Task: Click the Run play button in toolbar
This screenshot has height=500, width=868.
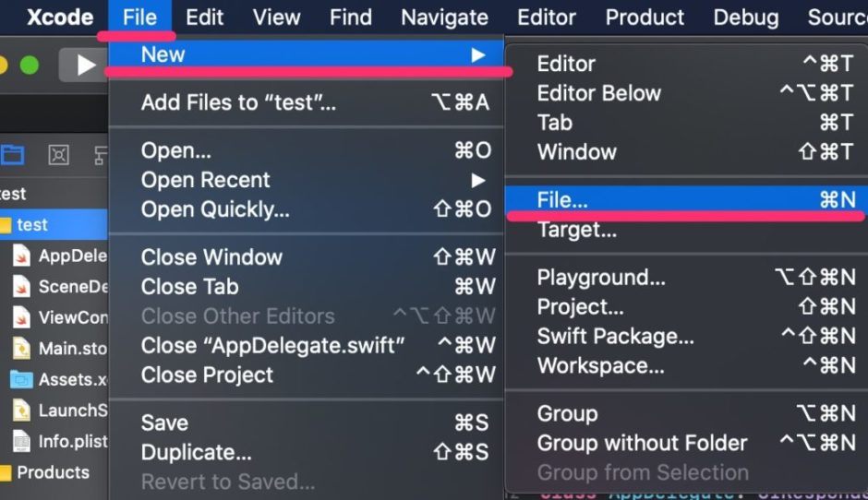Action: pos(85,65)
